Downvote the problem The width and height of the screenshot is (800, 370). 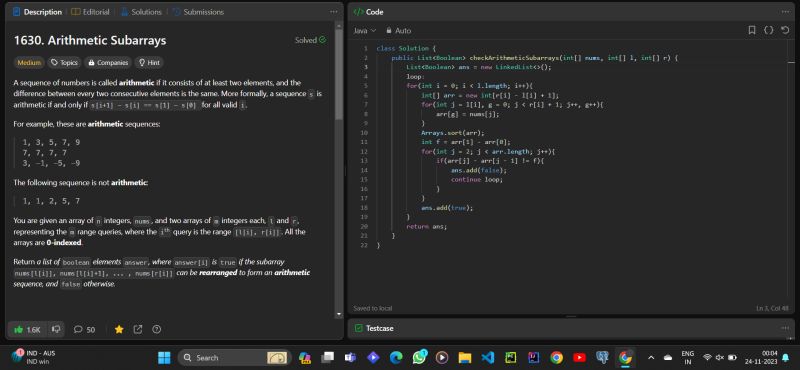(56, 330)
